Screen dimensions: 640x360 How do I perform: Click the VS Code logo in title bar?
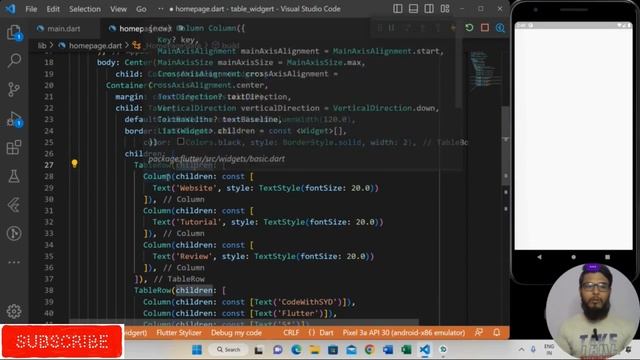10,9
